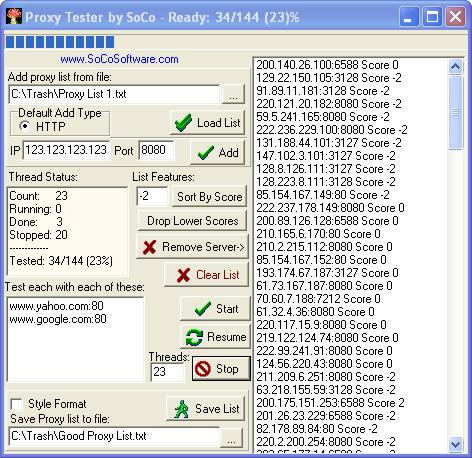Select proxy 211.209.6.251:8080
Screen dimensions: 472x458
[x=326, y=377]
